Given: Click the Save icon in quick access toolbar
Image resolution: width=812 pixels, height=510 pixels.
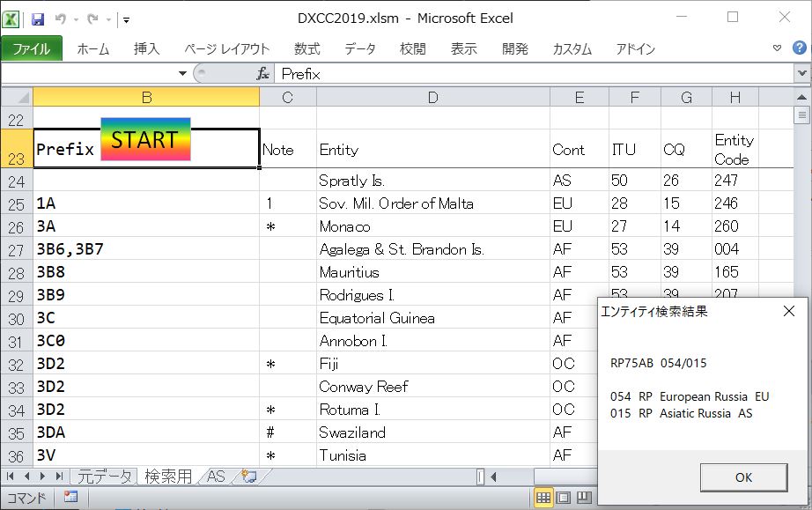Looking at the screenshot, I should (38, 18).
